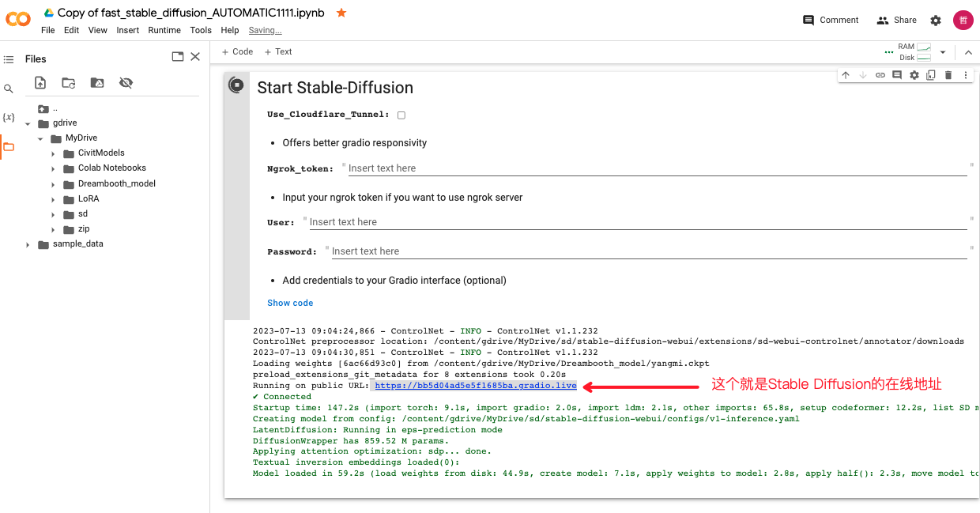Open the variables inspector

[x=9, y=117]
